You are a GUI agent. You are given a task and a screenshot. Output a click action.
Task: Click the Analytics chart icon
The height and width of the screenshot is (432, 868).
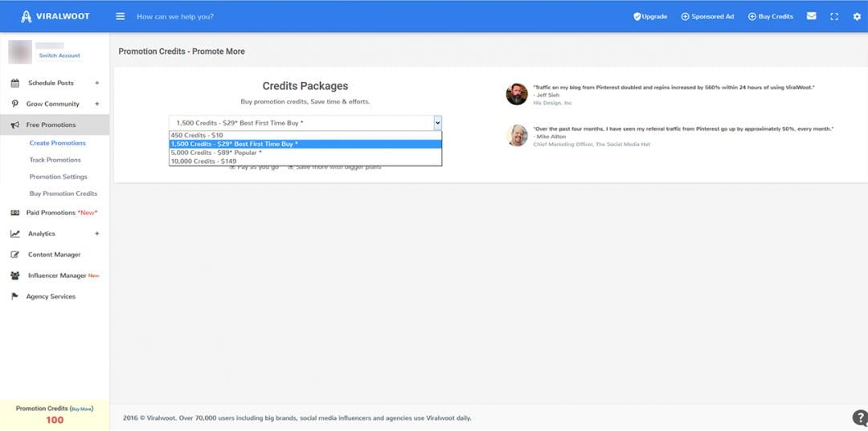point(15,234)
